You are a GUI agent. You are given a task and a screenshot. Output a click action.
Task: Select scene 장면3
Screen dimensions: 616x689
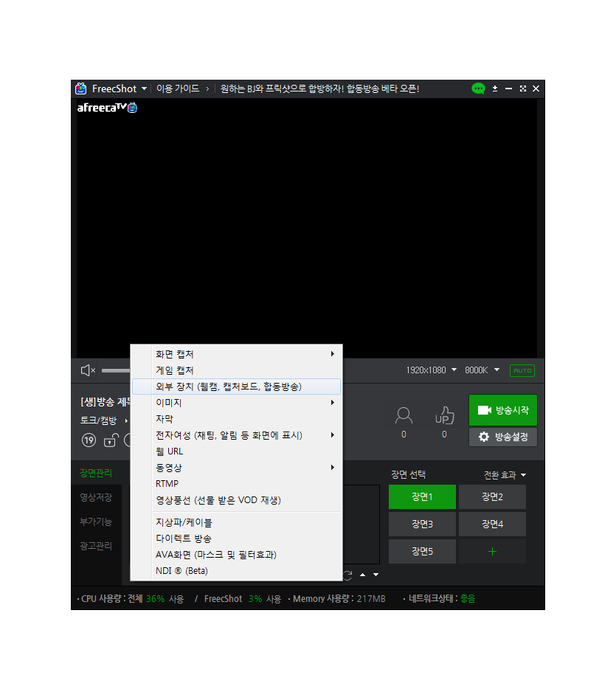(422, 524)
